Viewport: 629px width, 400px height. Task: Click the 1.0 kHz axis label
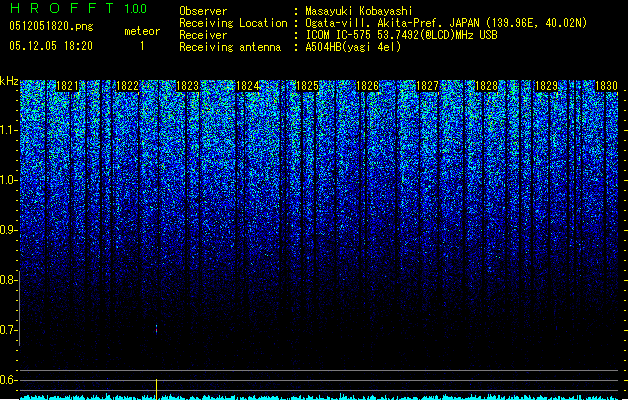click(9, 180)
